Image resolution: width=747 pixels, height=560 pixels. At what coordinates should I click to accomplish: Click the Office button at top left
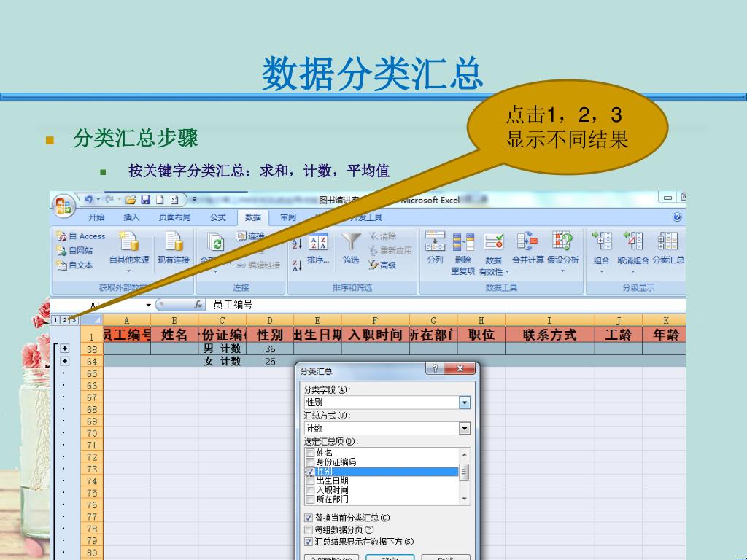coord(63,203)
